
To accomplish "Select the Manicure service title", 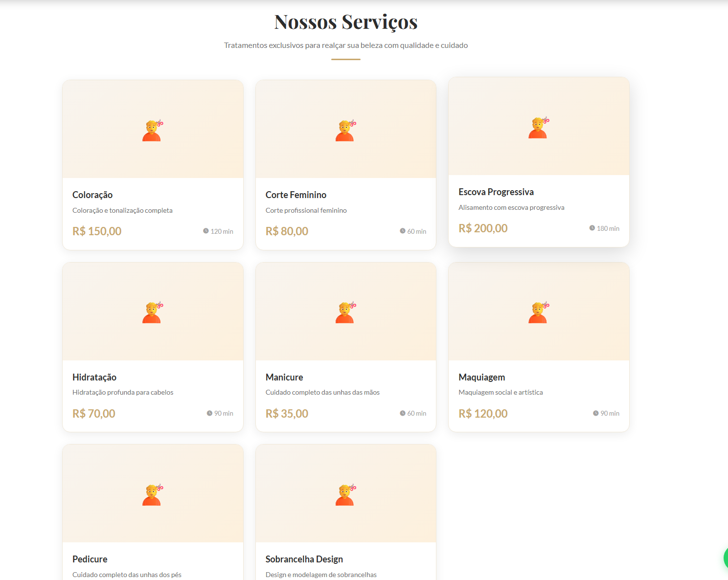I will pyautogui.click(x=284, y=377).
